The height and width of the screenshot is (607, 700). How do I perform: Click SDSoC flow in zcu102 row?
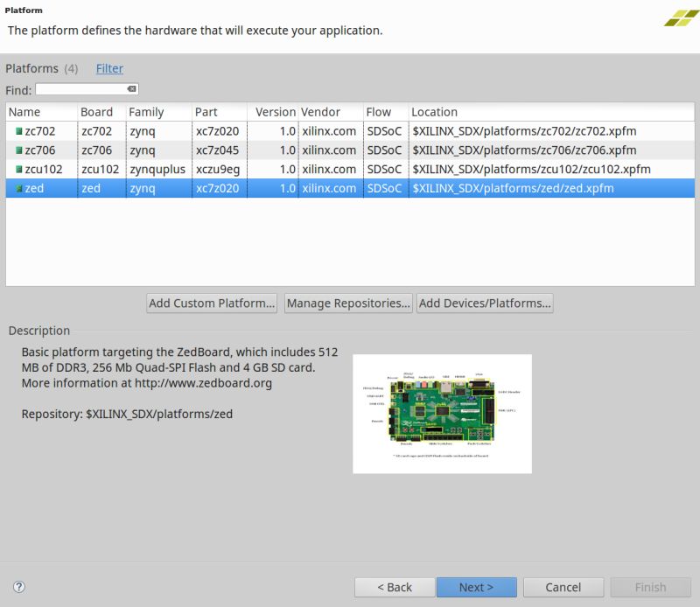pyautogui.click(x=384, y=170)
